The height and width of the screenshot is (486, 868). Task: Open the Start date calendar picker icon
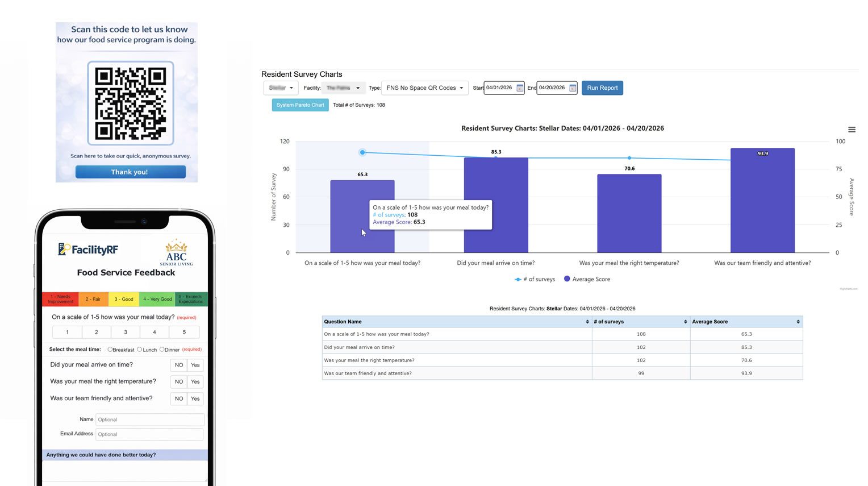[520, 88]
